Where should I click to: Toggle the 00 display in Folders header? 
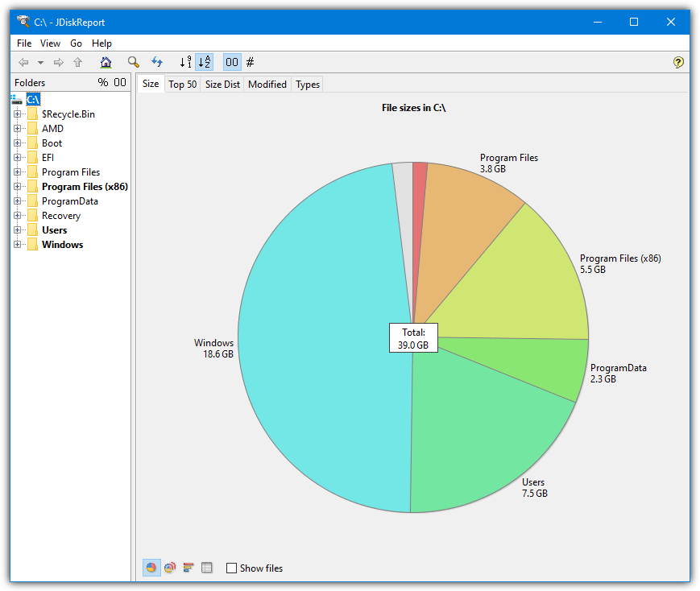[120, 83]
